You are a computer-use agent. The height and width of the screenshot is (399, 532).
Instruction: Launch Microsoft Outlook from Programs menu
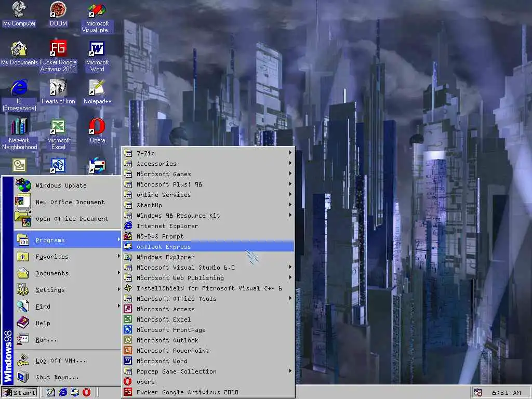click(208, 340)
